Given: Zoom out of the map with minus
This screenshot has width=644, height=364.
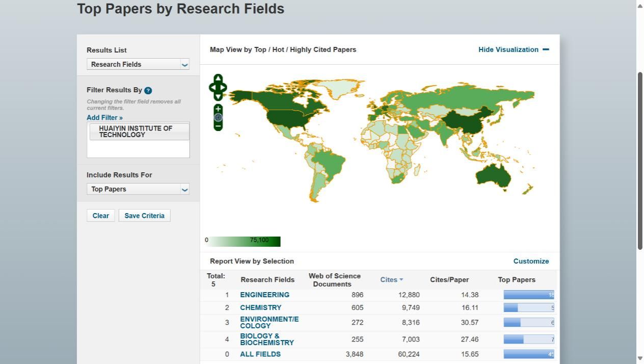Looking at the screenshot, I should pos(218,126).
